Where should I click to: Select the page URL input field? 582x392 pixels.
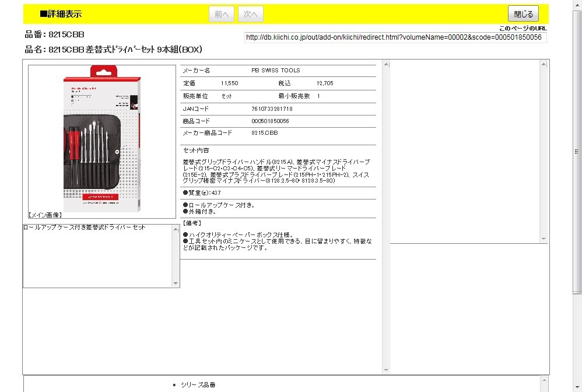coord(395,37)
